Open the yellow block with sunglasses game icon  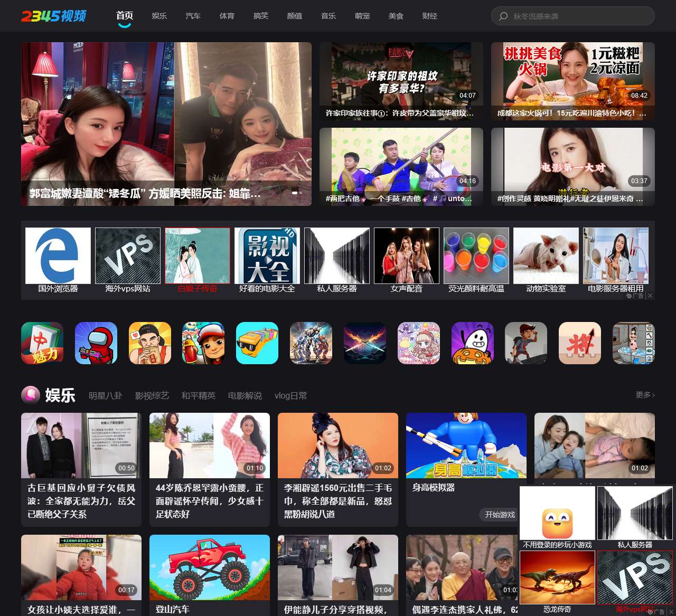pyautogui.click(x=257, y=343)
